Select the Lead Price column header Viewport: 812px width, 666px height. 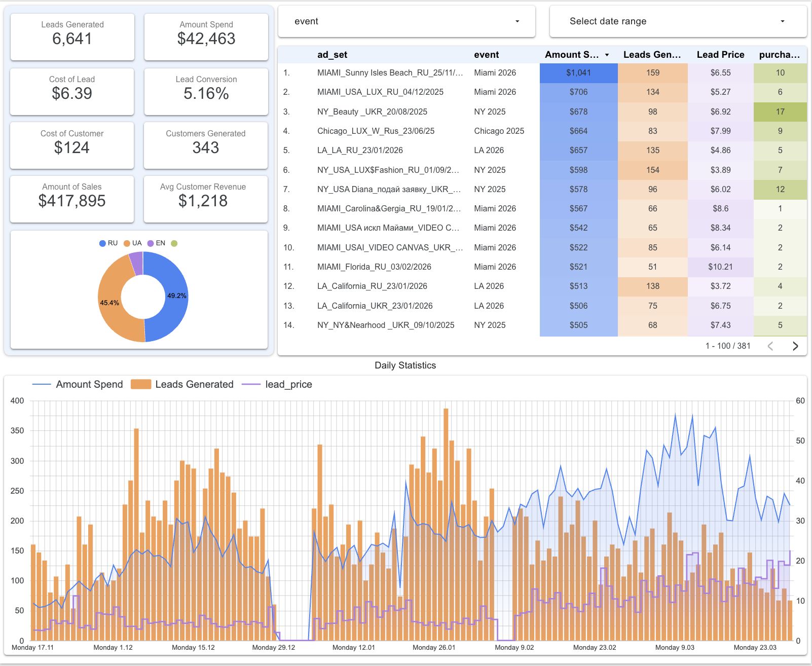(720, 54)
